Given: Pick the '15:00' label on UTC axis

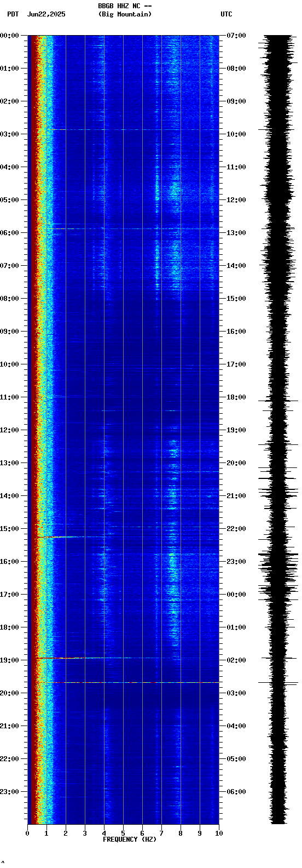Looking at the screenshot, I should [x=236, y=299].
